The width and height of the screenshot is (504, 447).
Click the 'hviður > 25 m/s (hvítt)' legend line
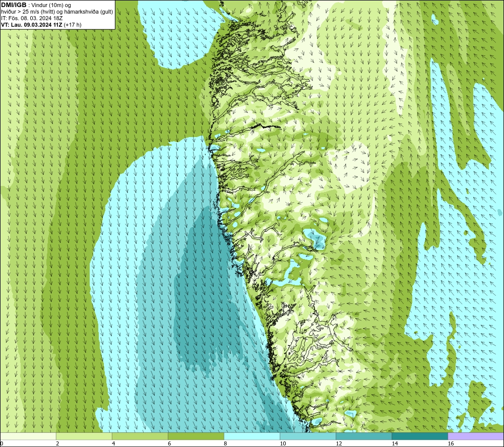pyautogui.click(x=57, y=12)
